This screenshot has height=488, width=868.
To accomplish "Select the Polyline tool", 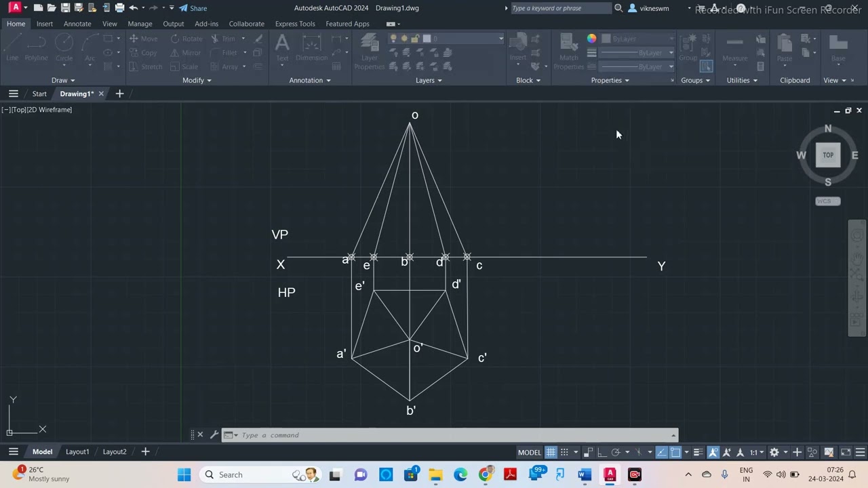I will (37, 48).
